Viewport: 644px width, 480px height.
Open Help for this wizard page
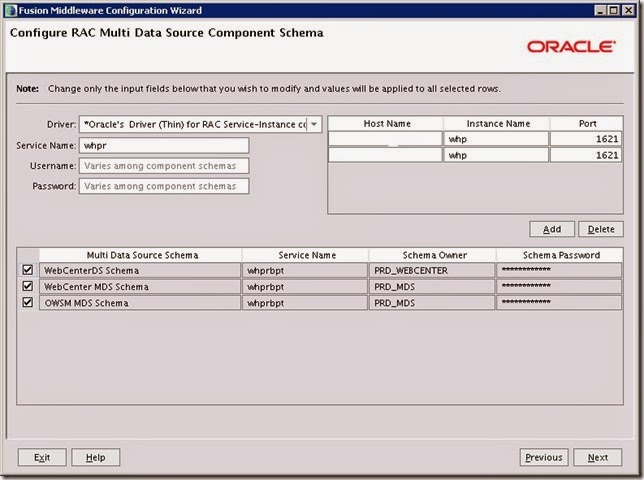pyautogui.click(x=96, y=457)
